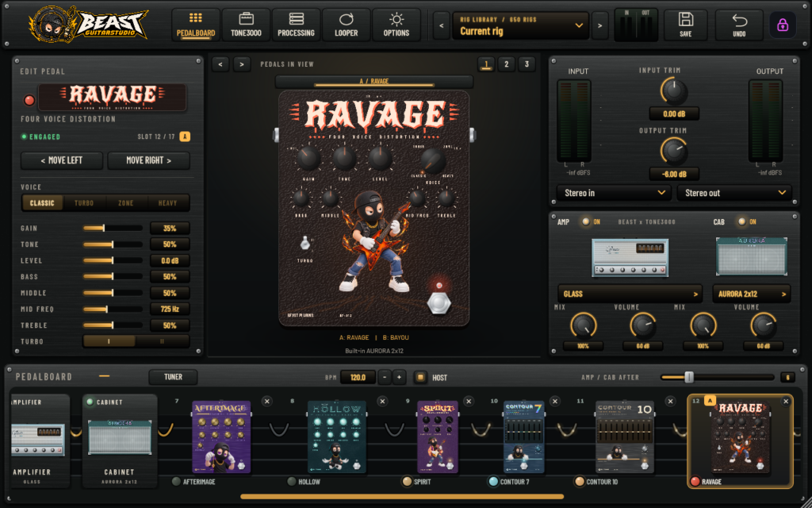
Task: Open the Looper tab
Action: point(346,25)
